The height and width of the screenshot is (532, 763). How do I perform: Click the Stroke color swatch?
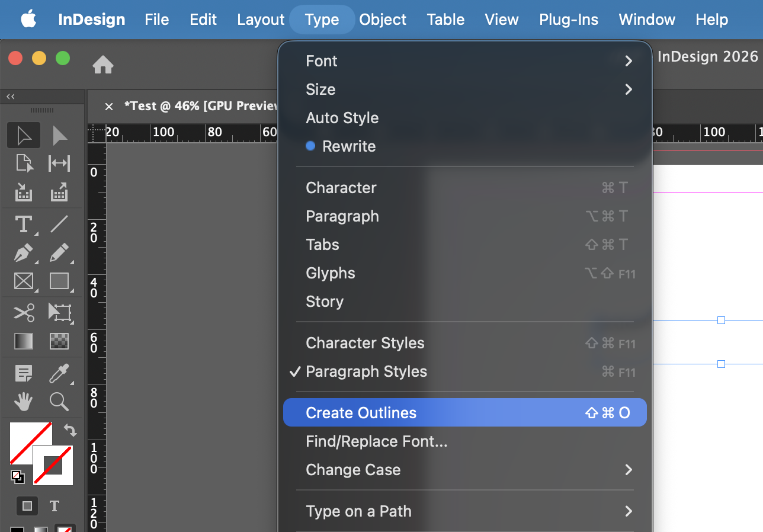[x=53, y=465]
